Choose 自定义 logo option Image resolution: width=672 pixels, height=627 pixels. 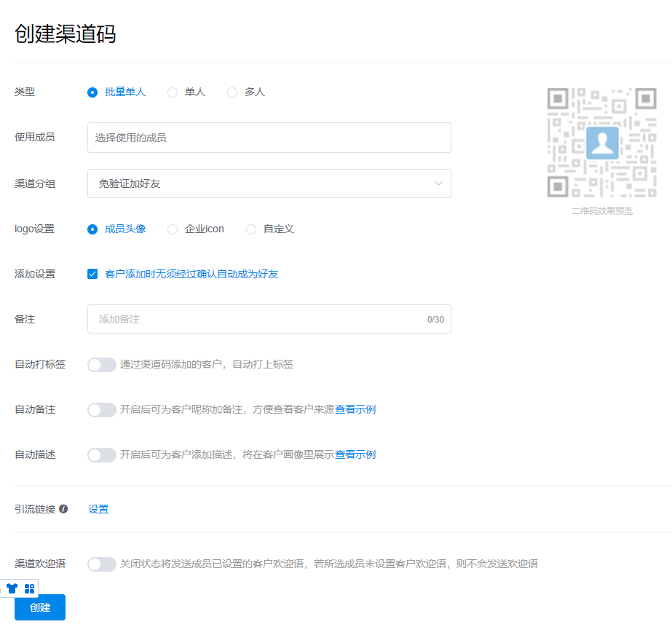pyautogui.click(x=251, y=229)
